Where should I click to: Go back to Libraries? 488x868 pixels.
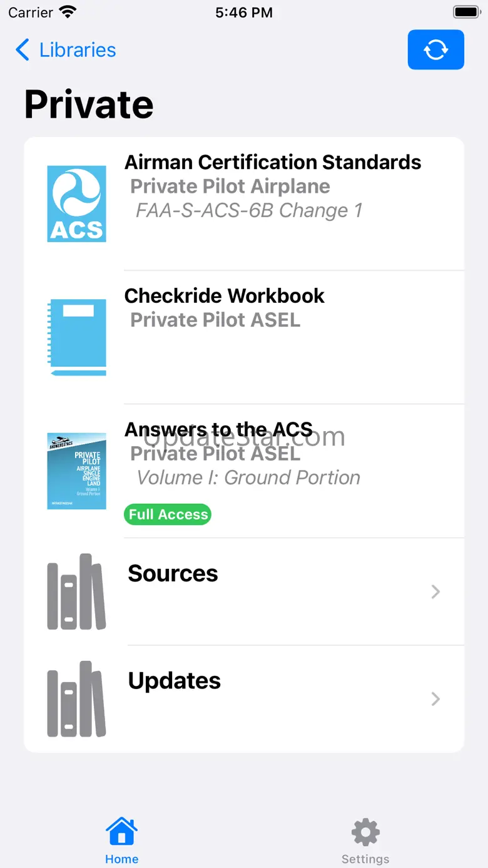(78, 50)
